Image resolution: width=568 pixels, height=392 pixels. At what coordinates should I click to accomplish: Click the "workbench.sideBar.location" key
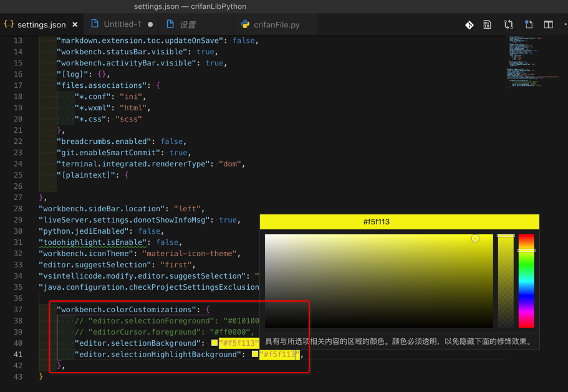pyautogui.click(x=102, y=209)
